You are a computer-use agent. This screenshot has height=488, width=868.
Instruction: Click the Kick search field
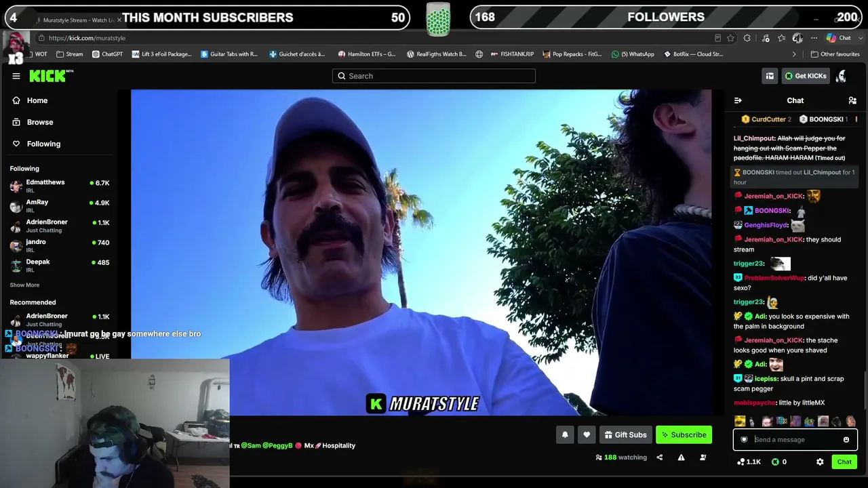(434, 76)
